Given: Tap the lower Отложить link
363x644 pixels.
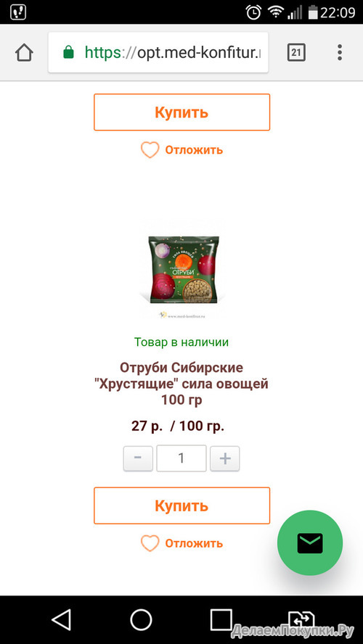Looking at the screenshot, I should click(194, 543).
